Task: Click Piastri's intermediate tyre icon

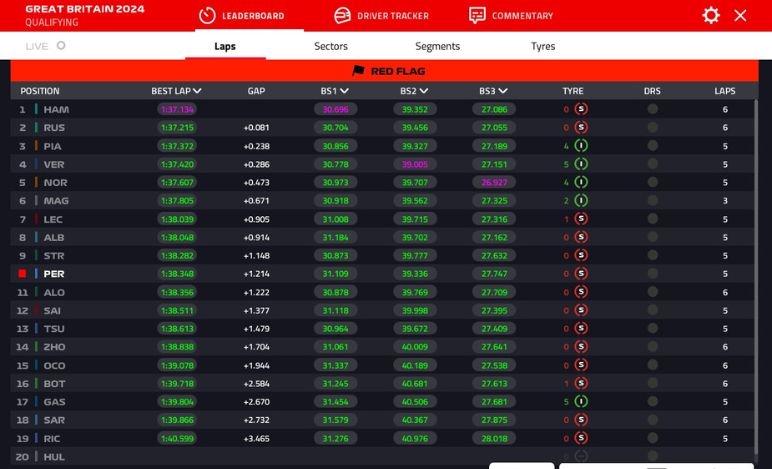Action: 581,146
